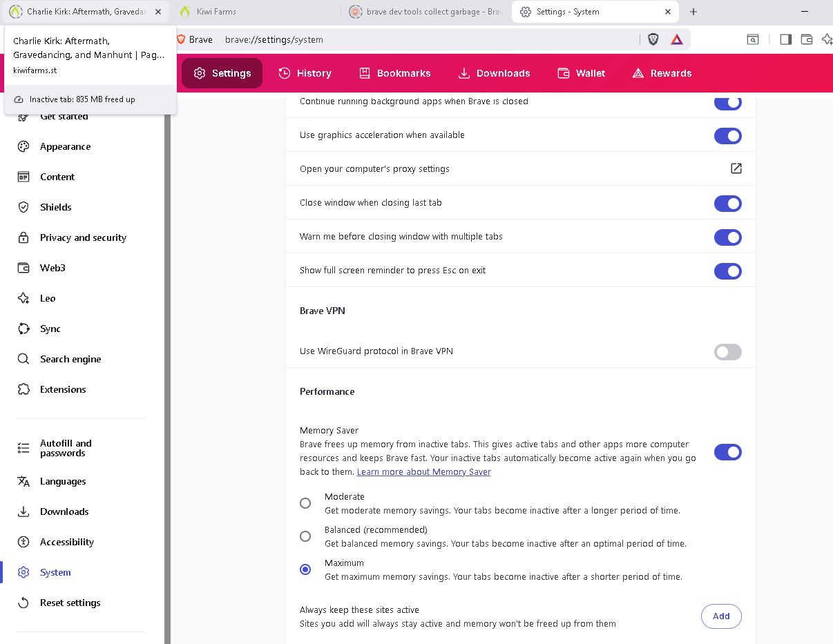The image size is (833, 644).
Task: Open the tab search icon in toolbar
Action: point(753,39)
